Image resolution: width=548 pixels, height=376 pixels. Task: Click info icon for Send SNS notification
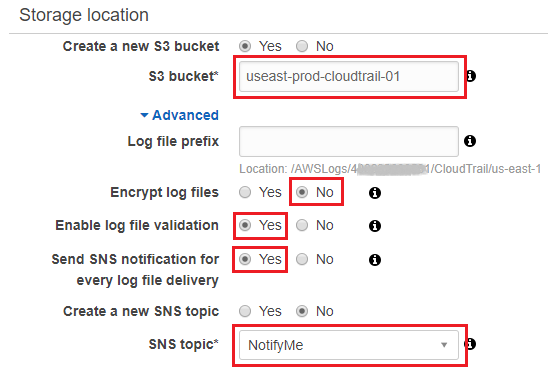375,260
